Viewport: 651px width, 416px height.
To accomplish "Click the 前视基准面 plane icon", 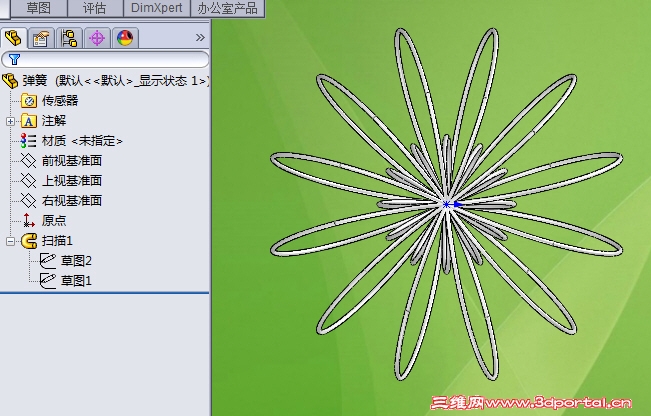I will pos(29,161).
